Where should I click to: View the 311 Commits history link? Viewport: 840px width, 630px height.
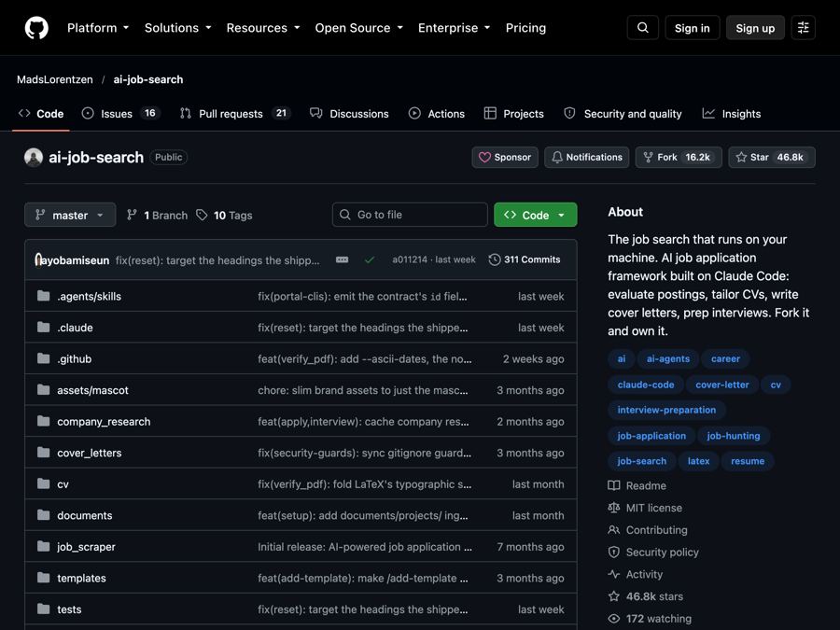point(525,259)
